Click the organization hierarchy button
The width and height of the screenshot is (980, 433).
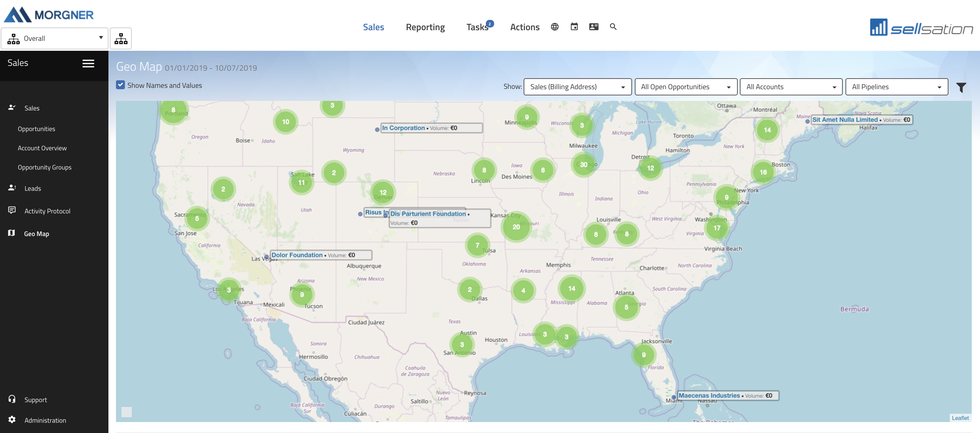[x=120, y=38]
